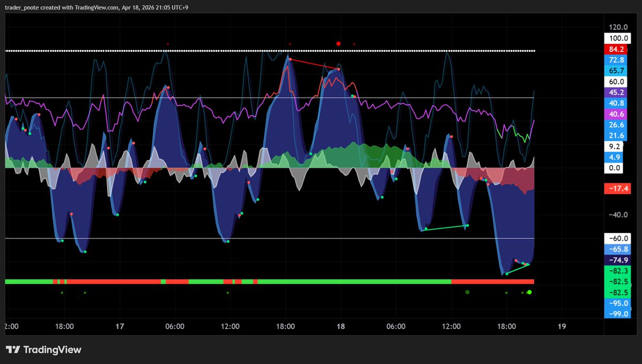Expand the 0.0 zero line label
The image size is (642, 364).
point(617,168)
